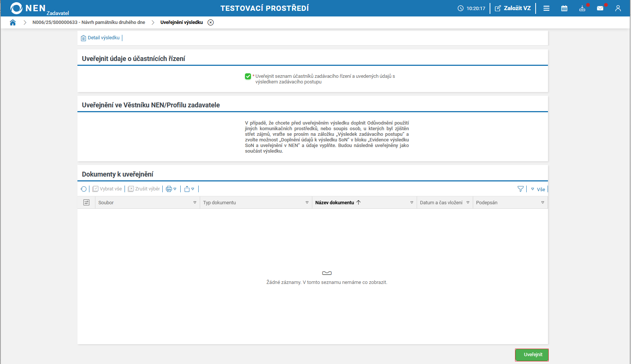Open the filter funnel icon

point(520,189)
